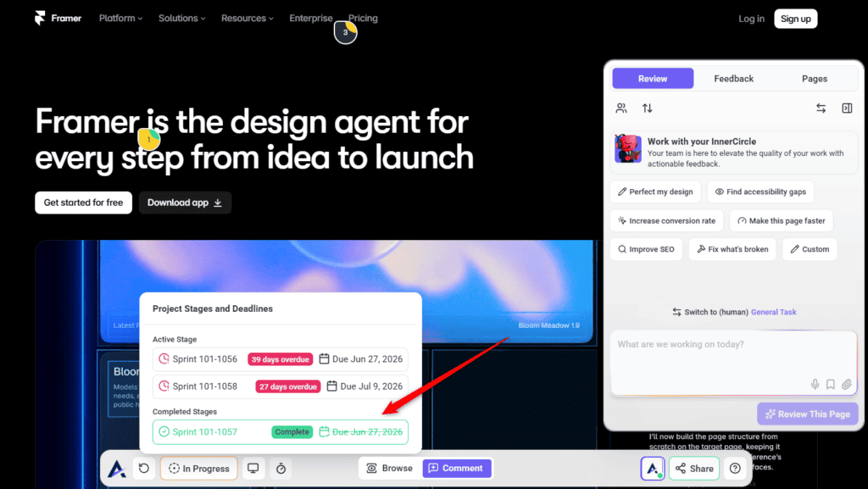Expand the Solutions menu

click(x=181, y=19)
